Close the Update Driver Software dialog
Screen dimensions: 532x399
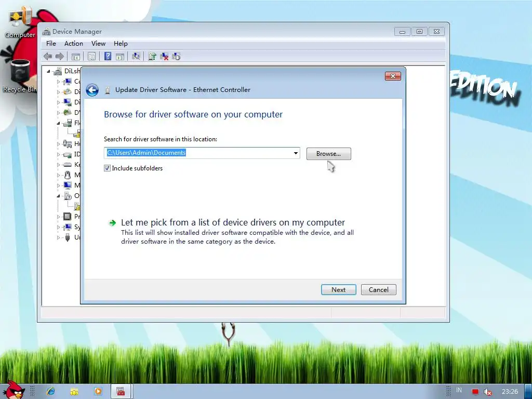coord(393,76)
